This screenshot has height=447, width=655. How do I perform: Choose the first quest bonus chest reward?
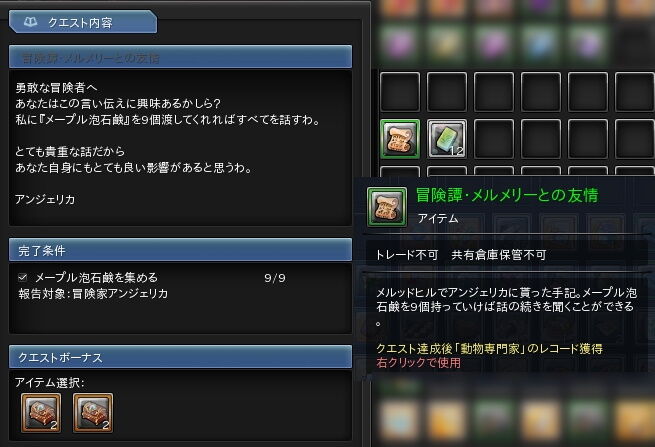41,413
